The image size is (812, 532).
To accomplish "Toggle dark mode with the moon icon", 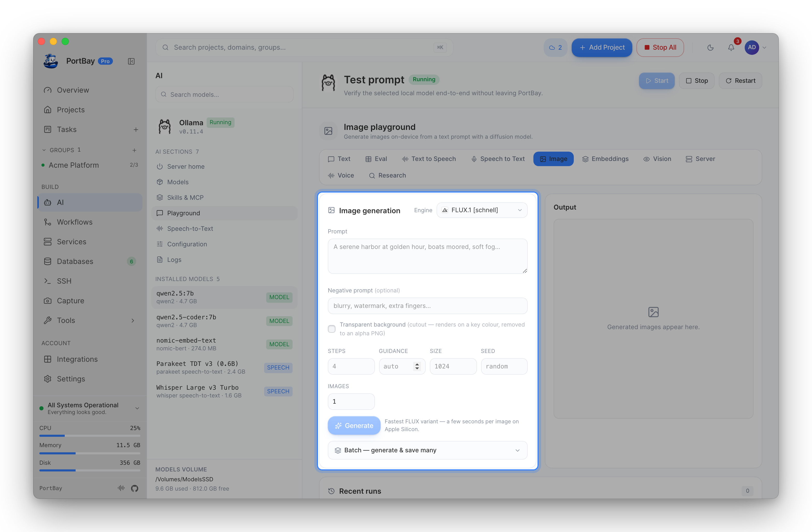I will tap(710, 47).
